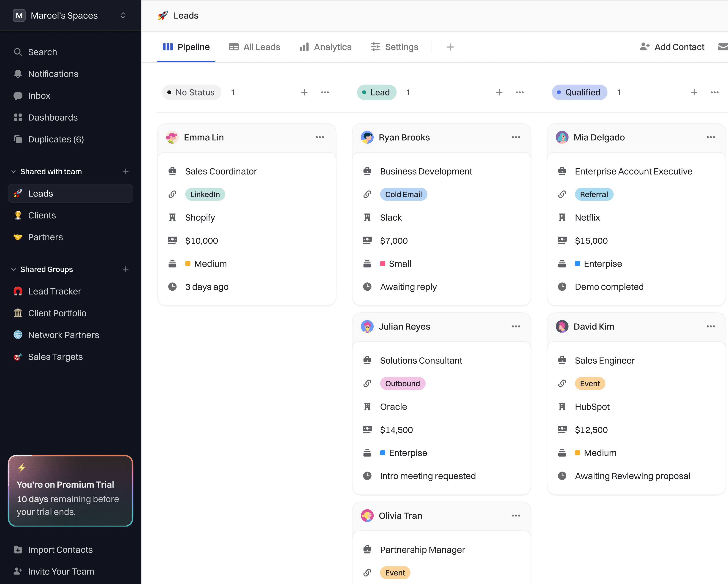The width and height of the screenshot is (728, 584).
Task: Open the Notifications bell icon
Action: tap(18, 74)
